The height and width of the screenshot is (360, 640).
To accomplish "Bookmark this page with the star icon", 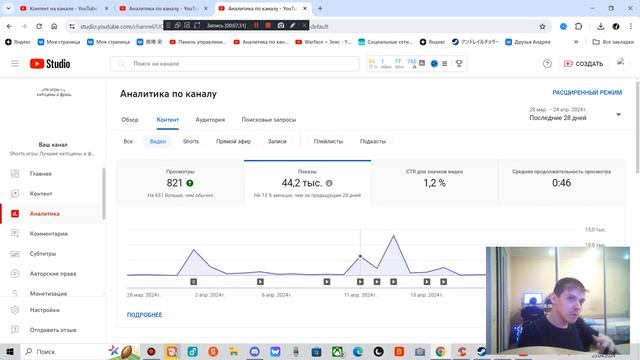I will (542, 27).
